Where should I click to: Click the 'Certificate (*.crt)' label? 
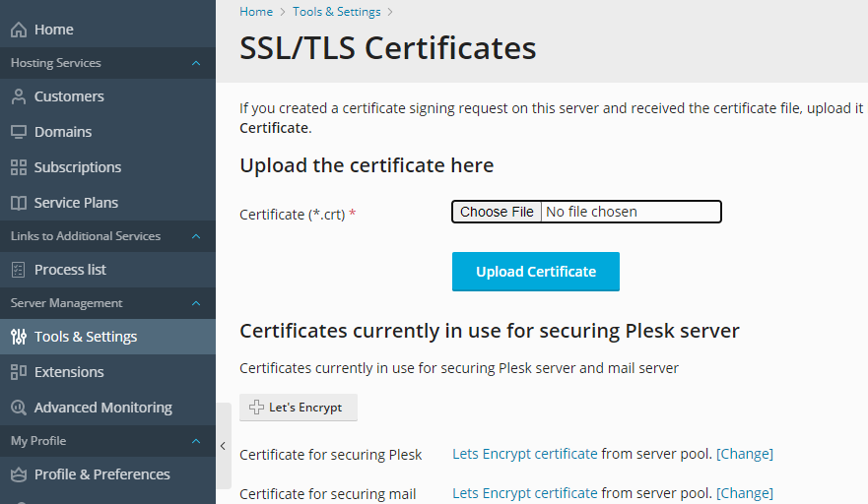(293, 215)
